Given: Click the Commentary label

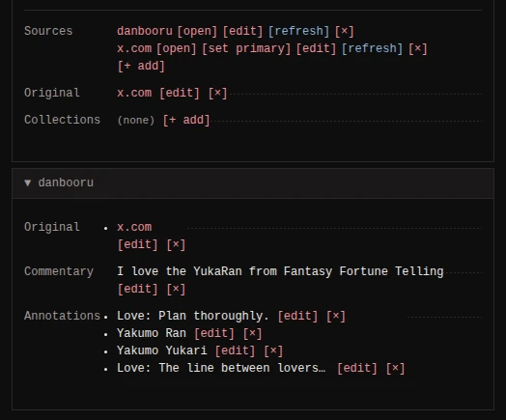Looking at the screenshot, I should [x=59, y=271].
